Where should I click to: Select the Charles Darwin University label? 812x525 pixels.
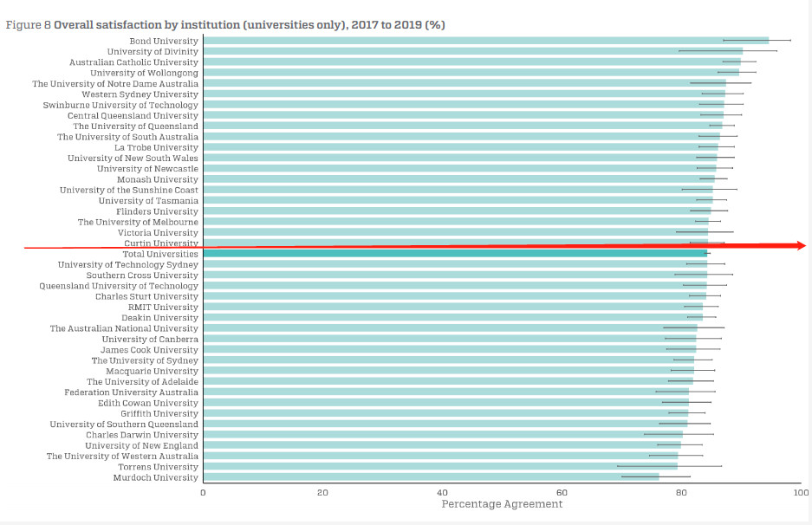click(142, 435)
